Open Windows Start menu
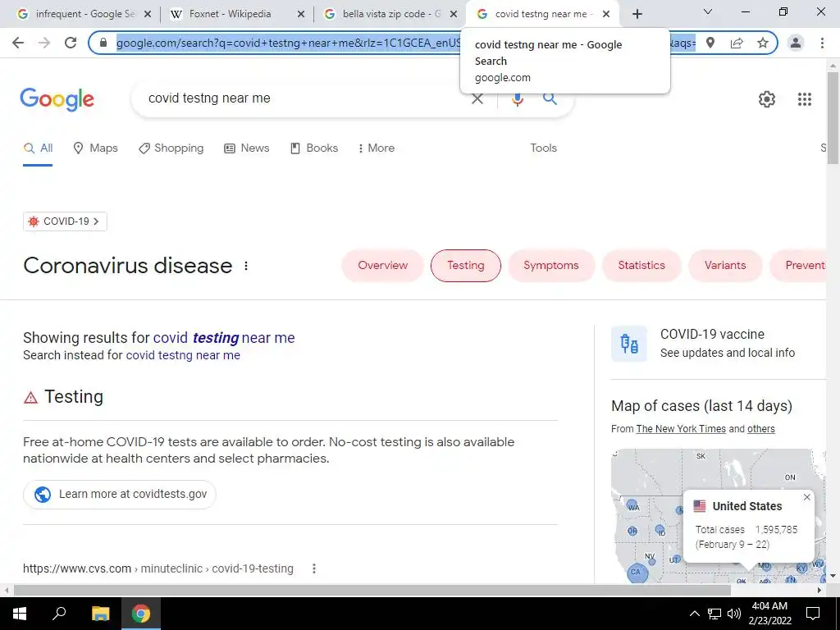The image size is (840, 630). tap(20, 614)
